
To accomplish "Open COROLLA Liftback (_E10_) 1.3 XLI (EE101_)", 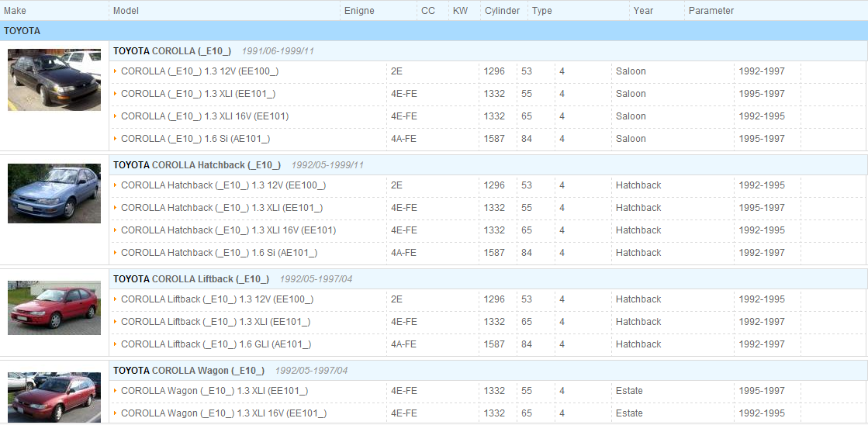I will pos(216,322).
